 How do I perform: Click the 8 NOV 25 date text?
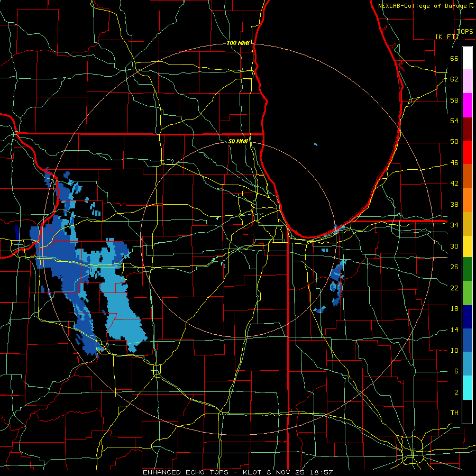286,472
